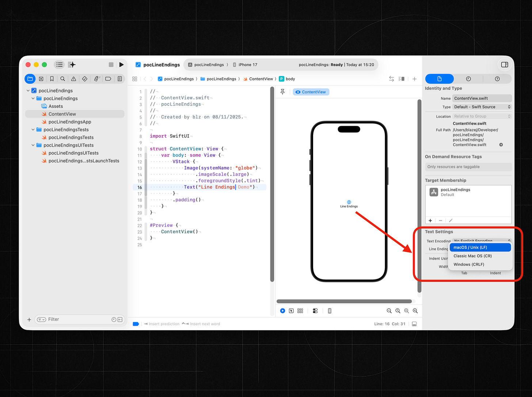Open canvas device settings
This screenshot has height=397, width=532.
(x=315, y=311)
